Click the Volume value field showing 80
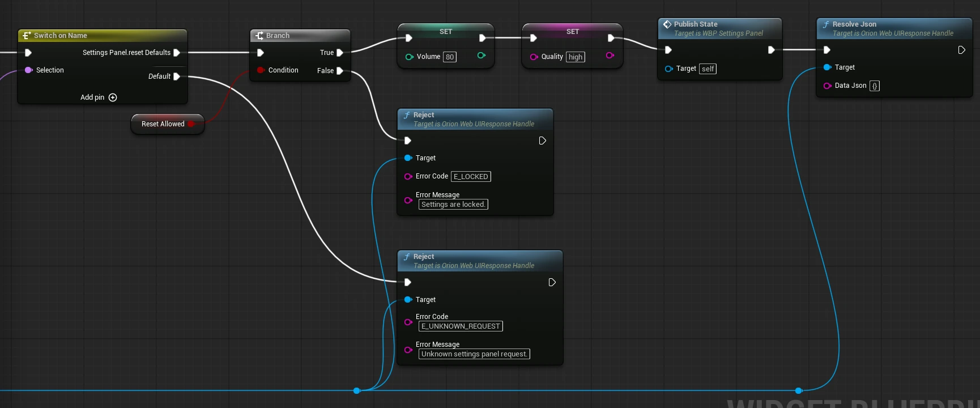Viewport: 980px width, 408px height. 450,57
